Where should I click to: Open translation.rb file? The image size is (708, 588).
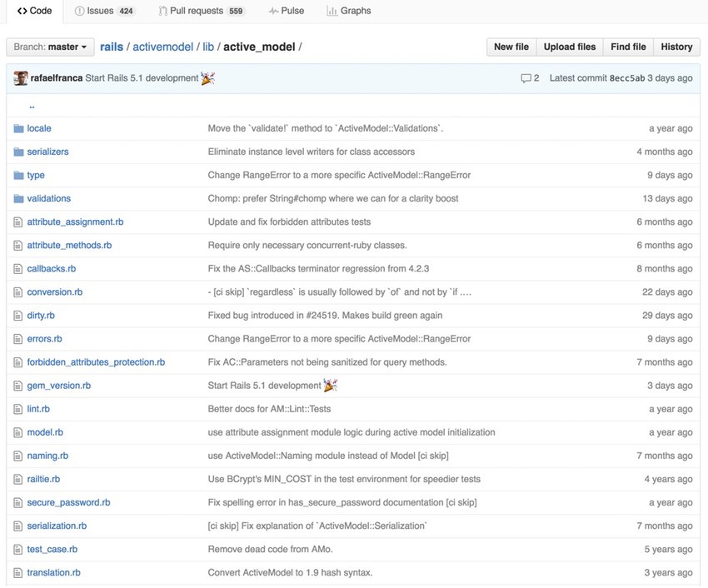54,573
